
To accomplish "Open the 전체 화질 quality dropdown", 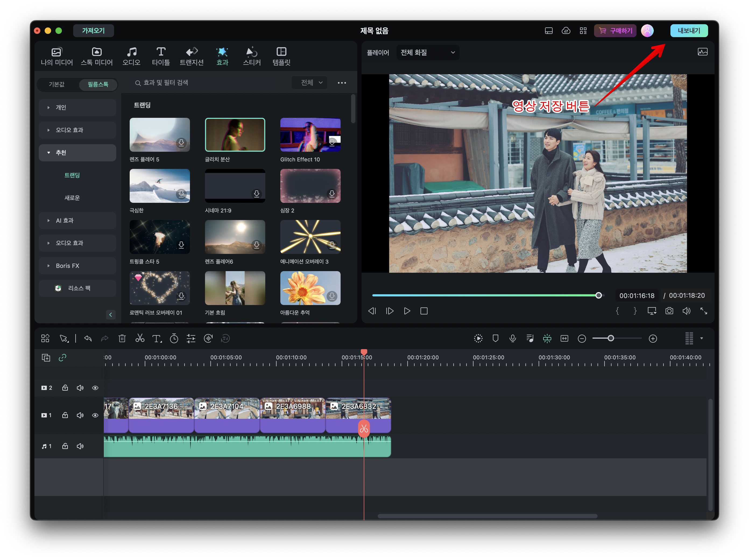I will point(428,52).
